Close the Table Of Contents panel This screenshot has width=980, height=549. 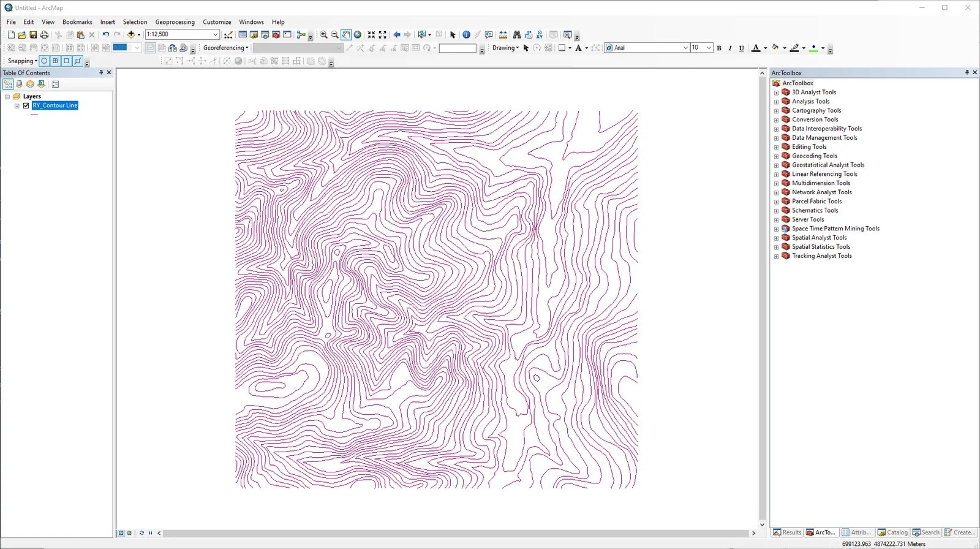(109, 72)
